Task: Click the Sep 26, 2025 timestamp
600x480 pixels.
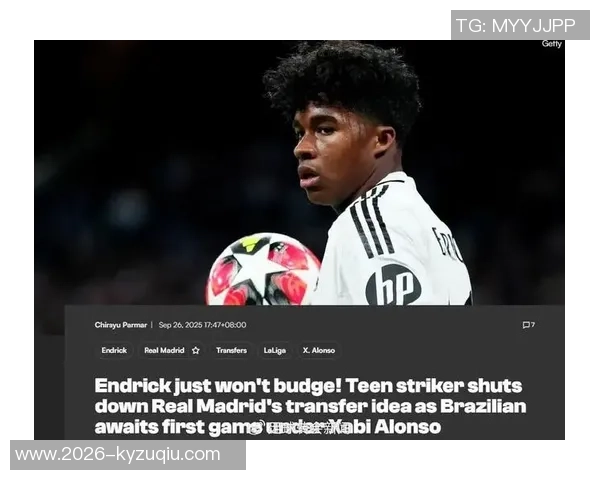Action: point(202,325)
